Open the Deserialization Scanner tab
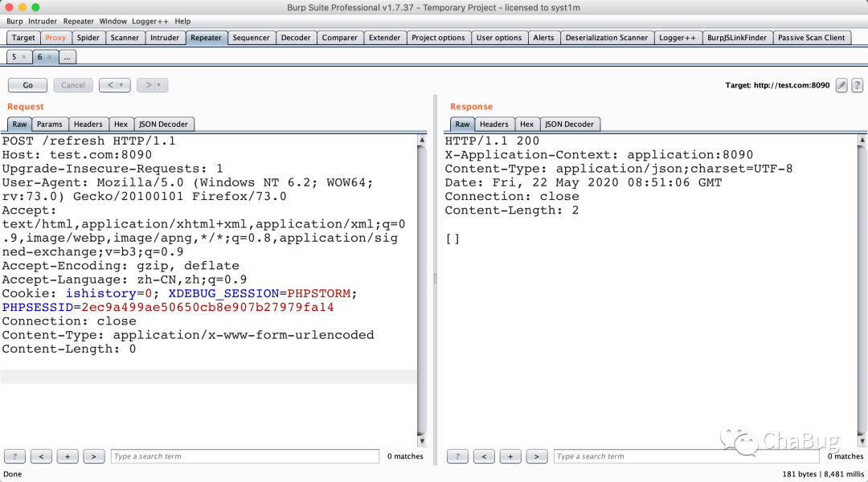 [x=607, y=38]
